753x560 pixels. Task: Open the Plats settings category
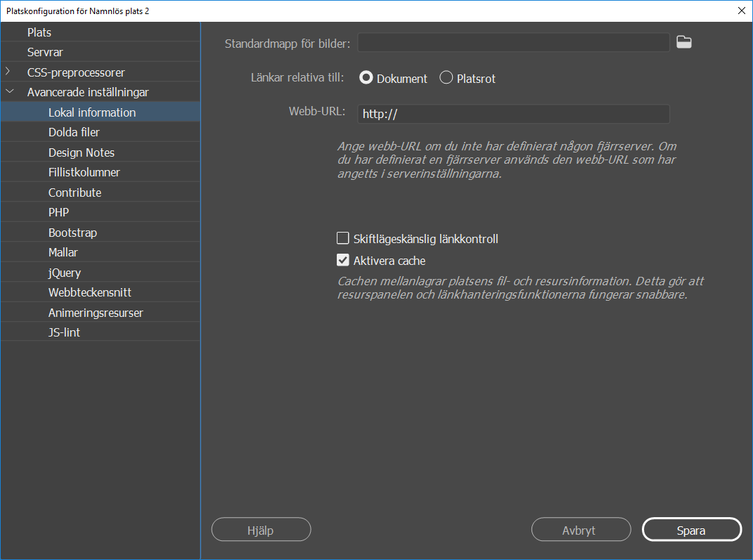tap(39, 32)
